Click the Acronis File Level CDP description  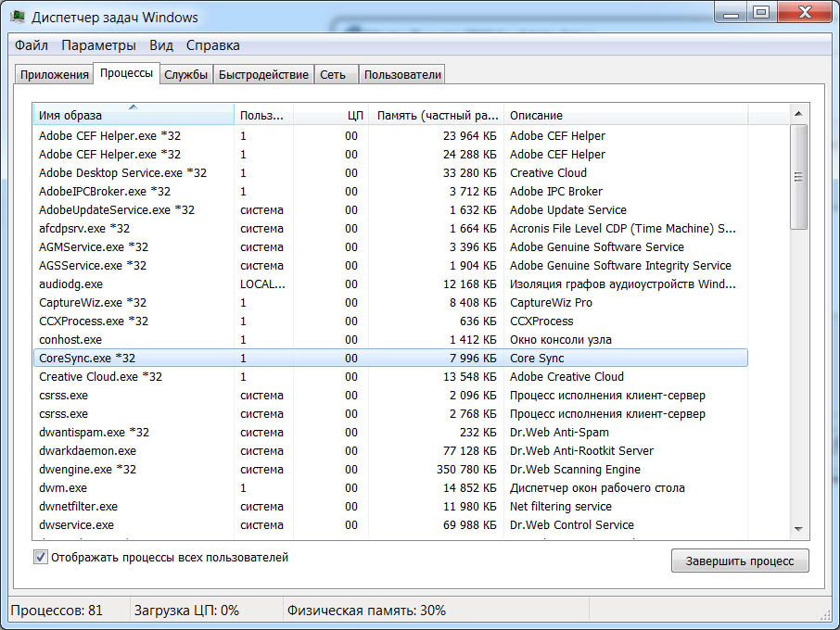pyautogui.click(x=622, y=229)
